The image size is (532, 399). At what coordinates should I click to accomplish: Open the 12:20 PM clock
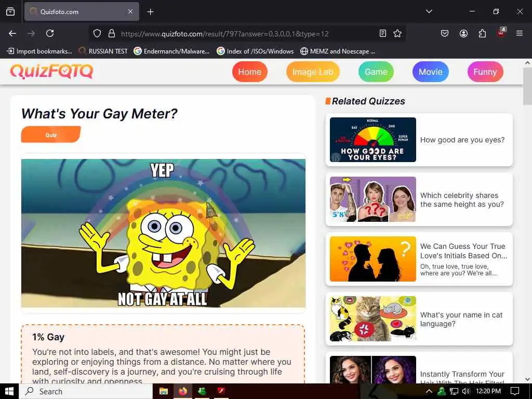click(488, 391)
